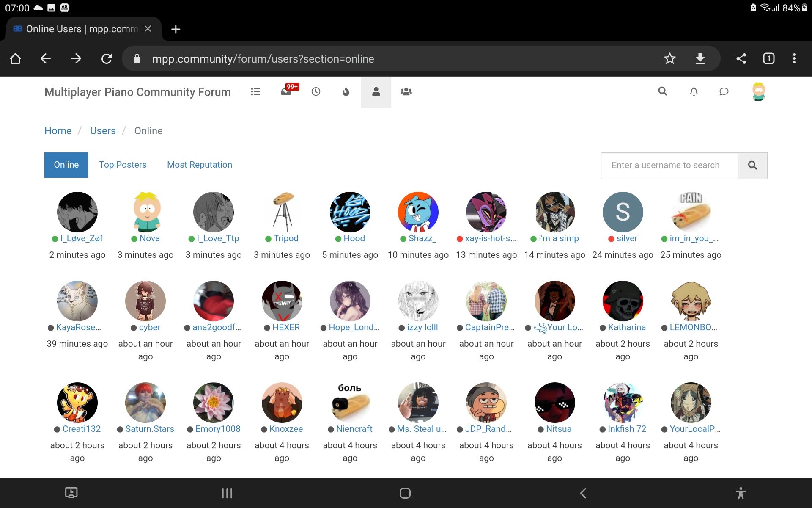The width and height of the screenshot is (812, 508).
Task: Select the Users person icon
Action: click(376, 92)
